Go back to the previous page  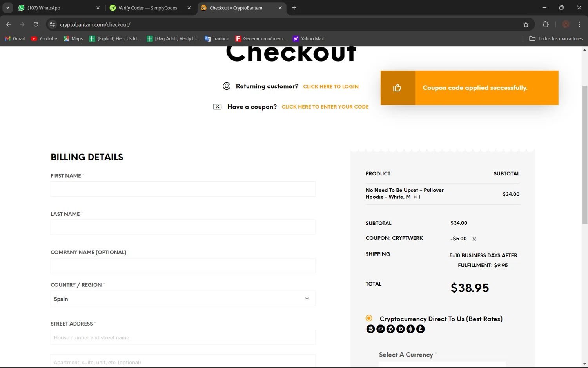click(9, 24)
